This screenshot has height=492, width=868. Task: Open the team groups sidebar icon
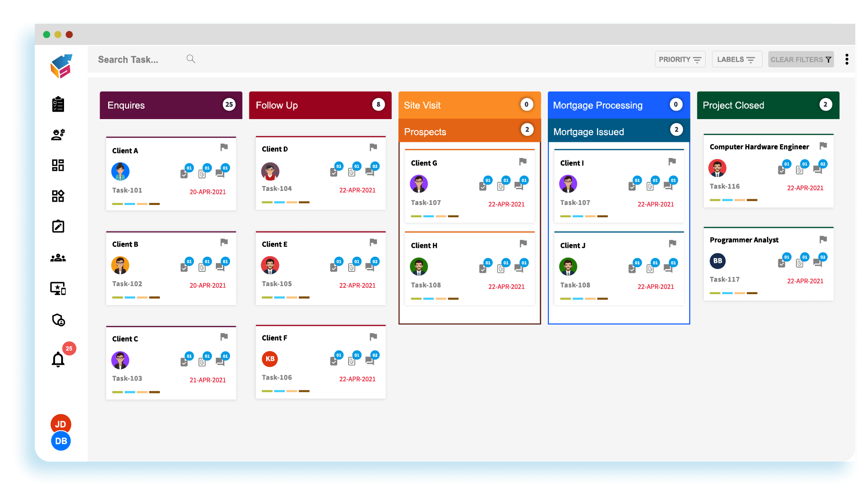(x=58, y=258)
